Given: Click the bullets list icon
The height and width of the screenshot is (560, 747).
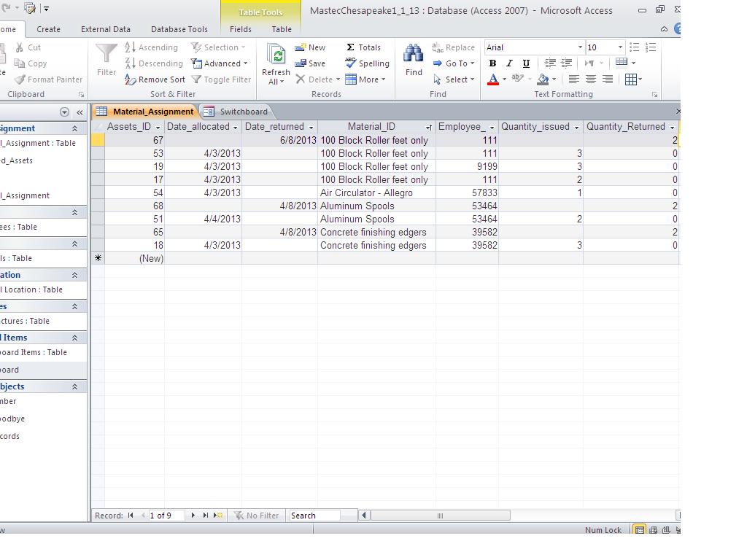Looking at the screenshot, I should [x=634, y=47].
